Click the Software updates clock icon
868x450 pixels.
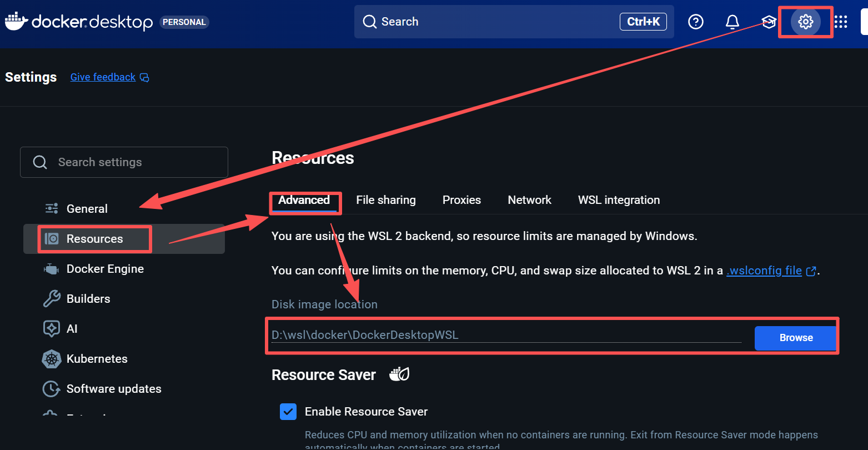52,389
